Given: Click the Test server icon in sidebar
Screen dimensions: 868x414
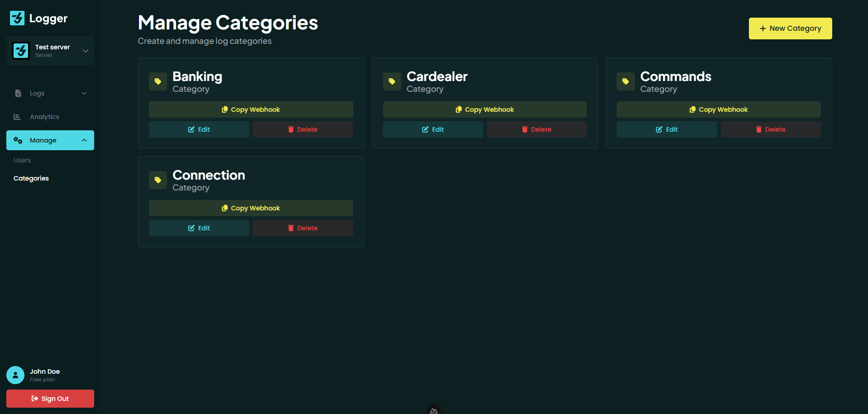Looking at the screenshot, I should (x=20, y=50).
